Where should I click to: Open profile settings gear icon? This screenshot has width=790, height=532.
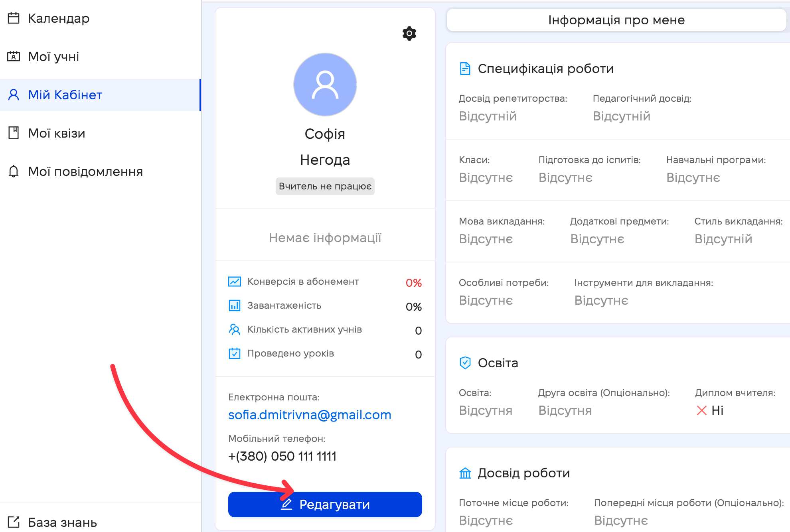tap(409, 33)
